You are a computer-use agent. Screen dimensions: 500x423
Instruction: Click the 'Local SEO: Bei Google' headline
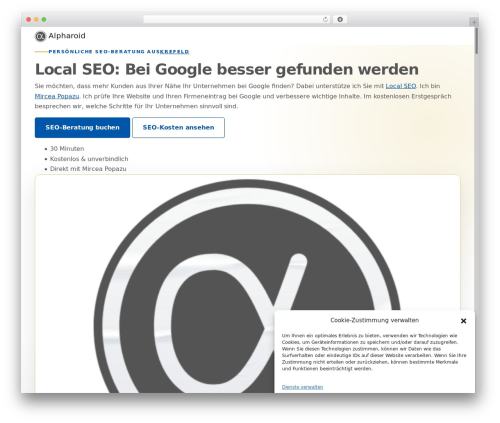[x=227, y=69]
